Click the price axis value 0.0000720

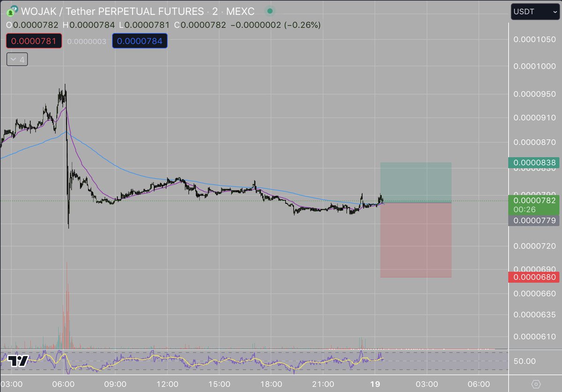point(534,246)
